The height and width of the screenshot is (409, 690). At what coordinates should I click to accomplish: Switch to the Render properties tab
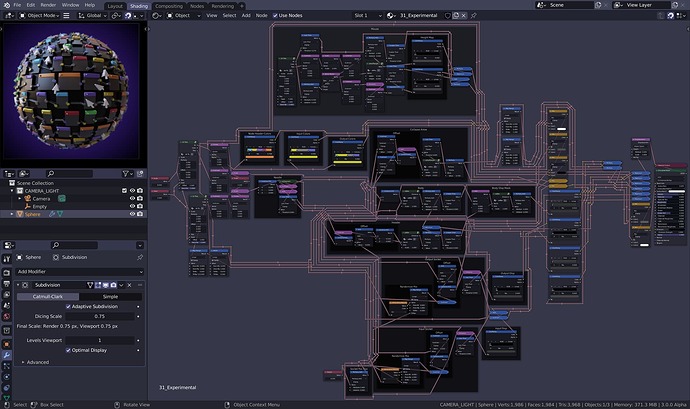coord(7,273)
